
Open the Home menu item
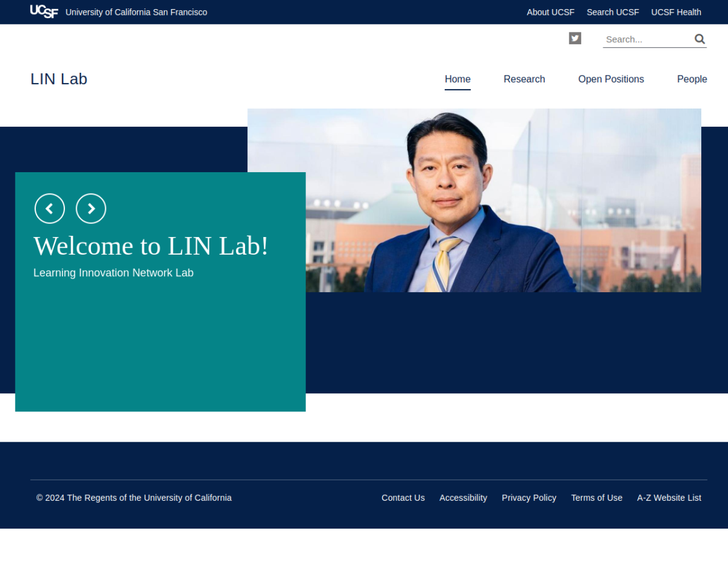tap(458, 79)
